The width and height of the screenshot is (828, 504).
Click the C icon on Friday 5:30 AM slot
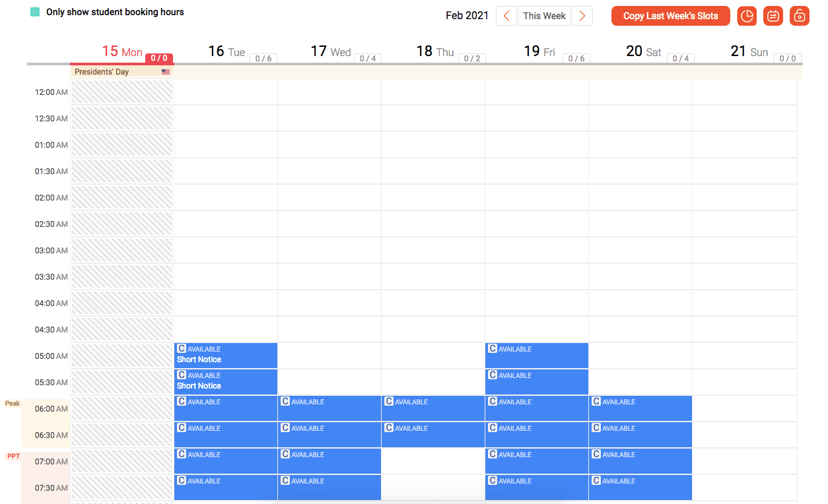point(493,375)
